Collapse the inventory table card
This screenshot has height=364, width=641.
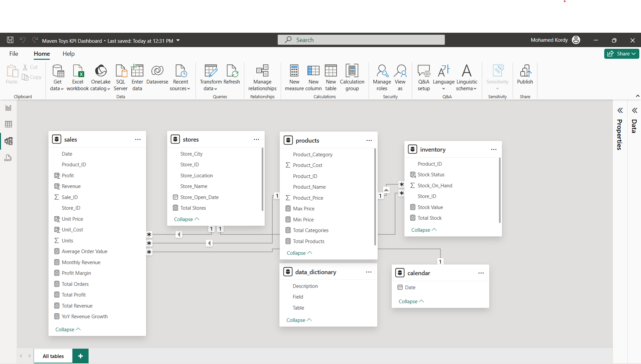pyautogui.click(x=424, y=230)
